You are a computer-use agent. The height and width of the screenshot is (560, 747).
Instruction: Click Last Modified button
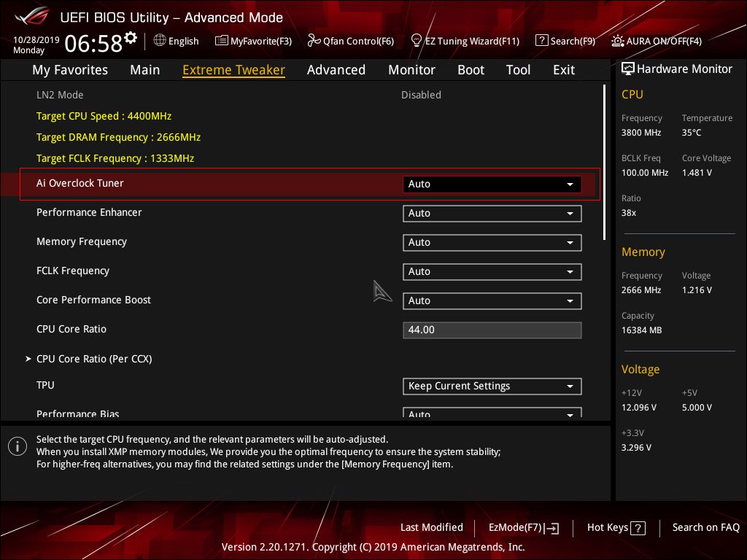(x=432, y=527)
